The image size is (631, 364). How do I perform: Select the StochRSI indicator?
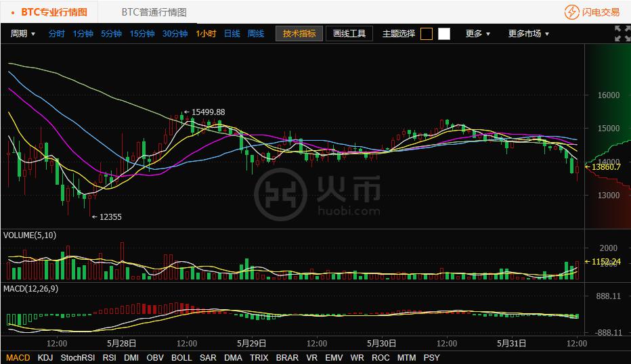coord(78,357)
